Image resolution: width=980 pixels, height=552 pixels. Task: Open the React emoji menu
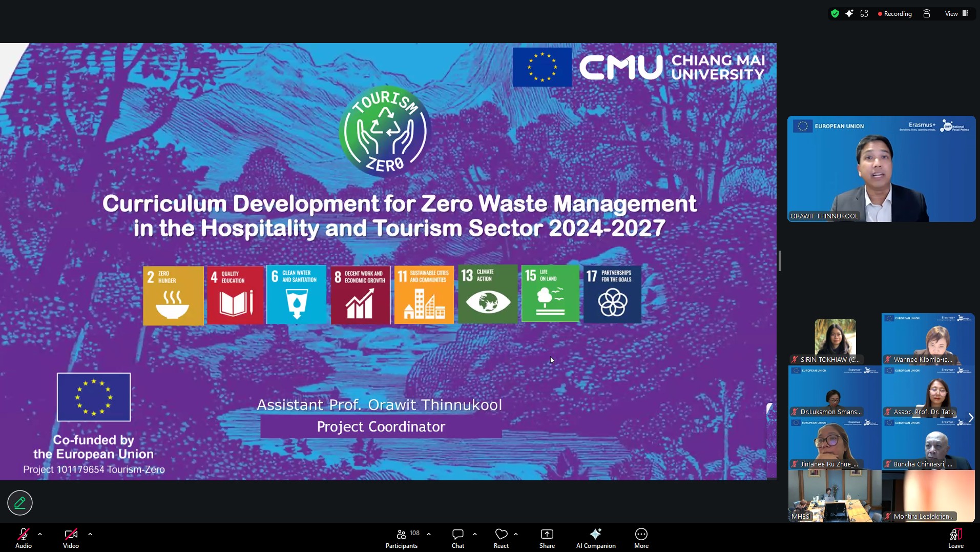[501, 538]
